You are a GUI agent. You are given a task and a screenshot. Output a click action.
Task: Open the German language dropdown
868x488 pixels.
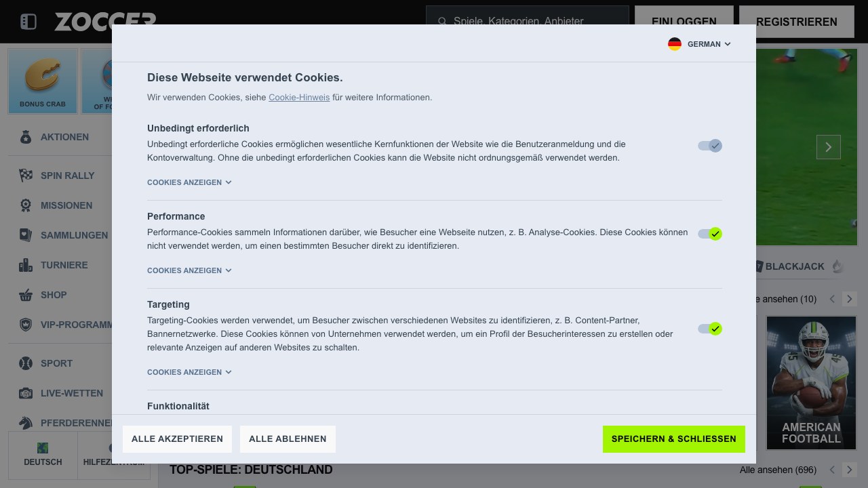(700, 44)
